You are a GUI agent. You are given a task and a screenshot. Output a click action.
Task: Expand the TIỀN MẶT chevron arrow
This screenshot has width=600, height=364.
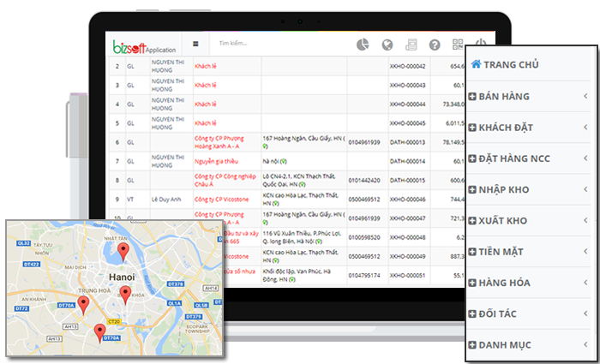tap(585, 252)
